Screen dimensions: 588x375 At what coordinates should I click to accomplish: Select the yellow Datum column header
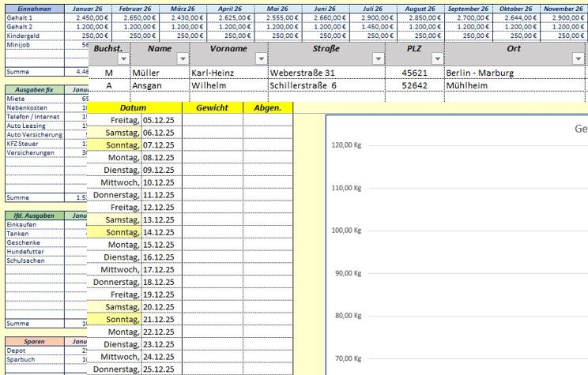click(x=134, y=107)
